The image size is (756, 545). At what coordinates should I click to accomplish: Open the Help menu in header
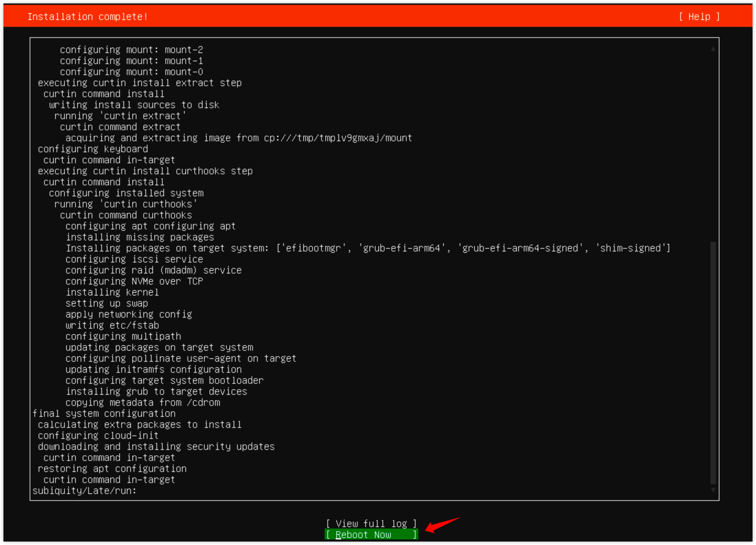click(x=699, y=17)
